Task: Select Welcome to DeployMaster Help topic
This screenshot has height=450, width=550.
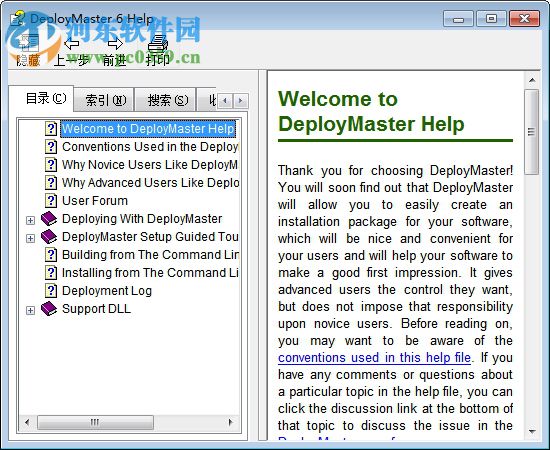Action: pyautogui.click(x=148, y=129)
